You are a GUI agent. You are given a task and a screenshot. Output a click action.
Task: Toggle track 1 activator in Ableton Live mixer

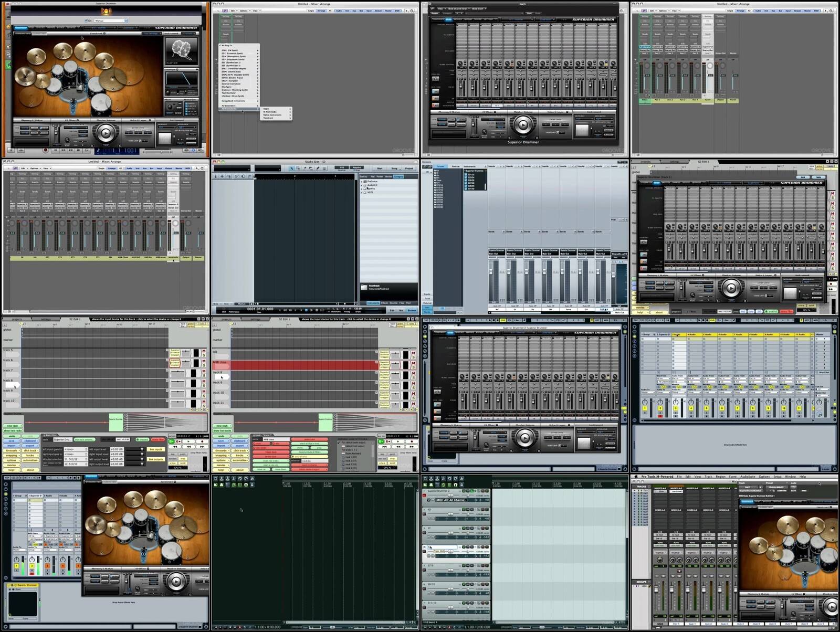(645, 408)
